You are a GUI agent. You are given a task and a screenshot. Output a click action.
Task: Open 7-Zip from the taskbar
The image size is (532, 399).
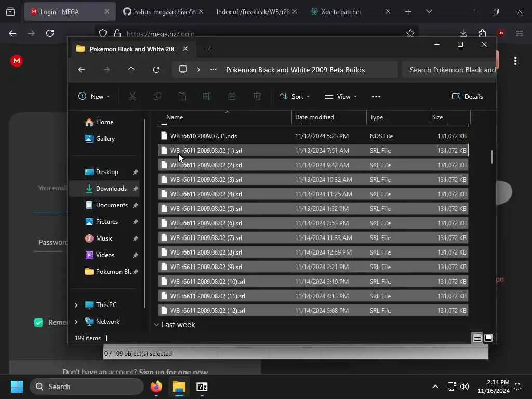tap(202, 387)
